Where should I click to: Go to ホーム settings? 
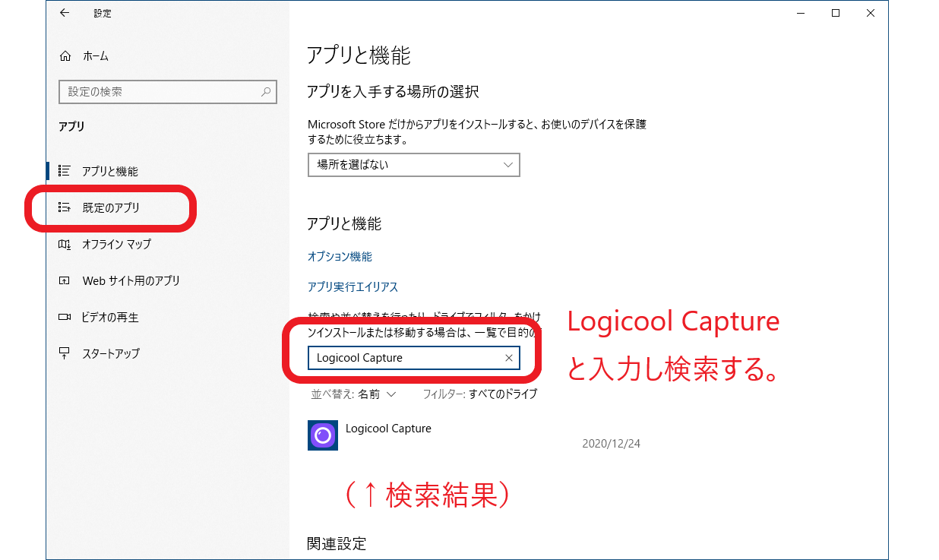[96, 56]
